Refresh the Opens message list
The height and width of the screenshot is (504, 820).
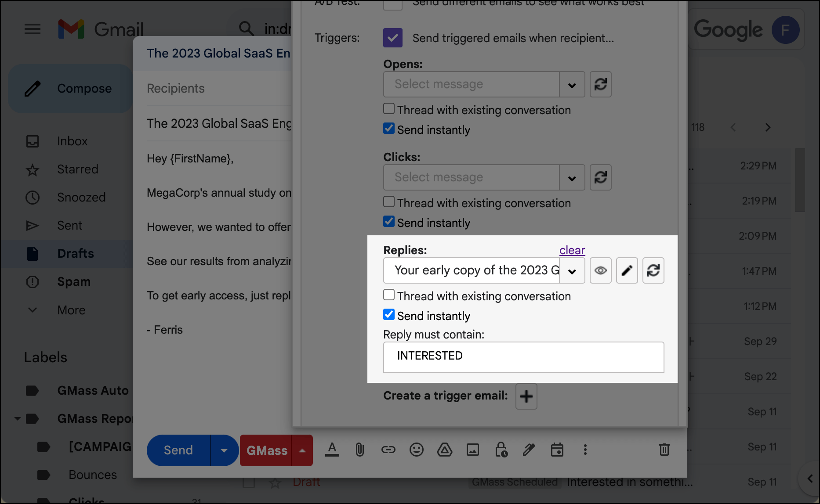pos(600,84)
